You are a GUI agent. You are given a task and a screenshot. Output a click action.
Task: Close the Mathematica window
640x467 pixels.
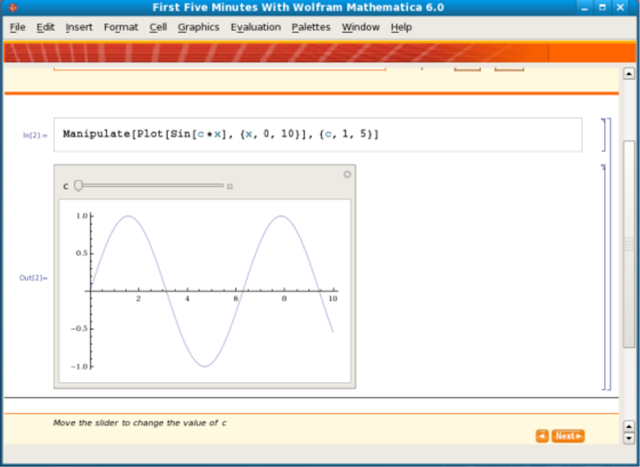coord(620,7)
